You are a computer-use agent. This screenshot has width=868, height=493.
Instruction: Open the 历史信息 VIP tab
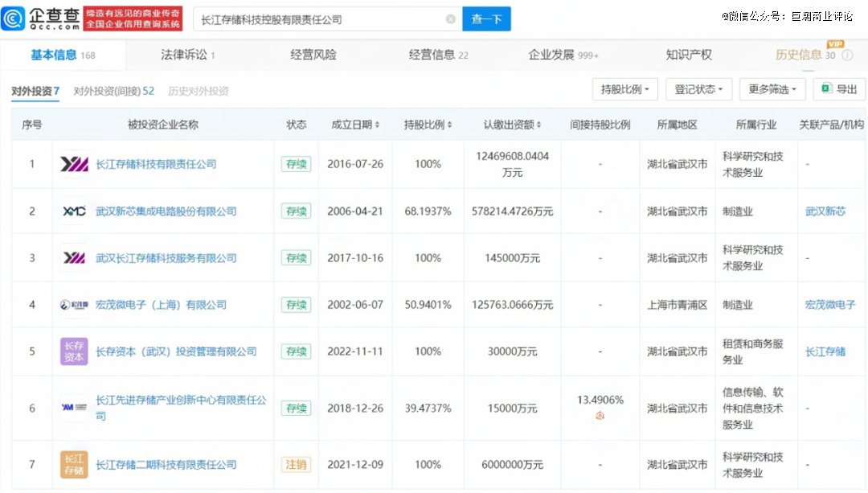point(805,55)
